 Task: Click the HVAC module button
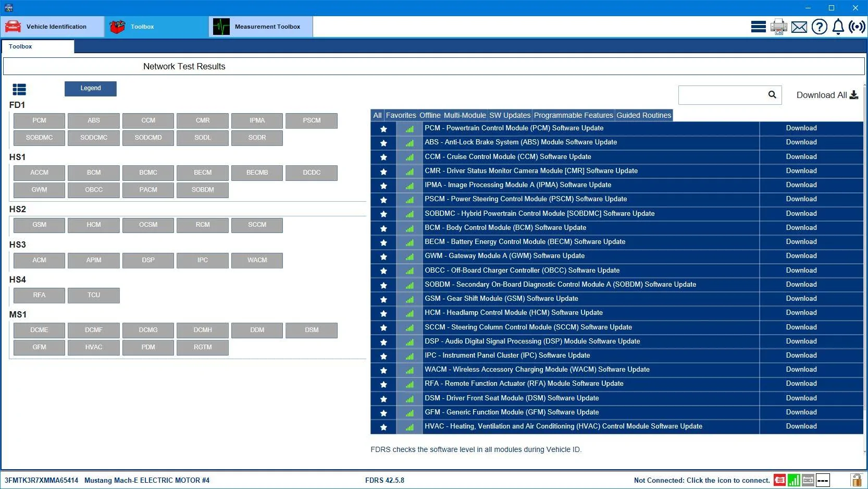click(94, 348)
